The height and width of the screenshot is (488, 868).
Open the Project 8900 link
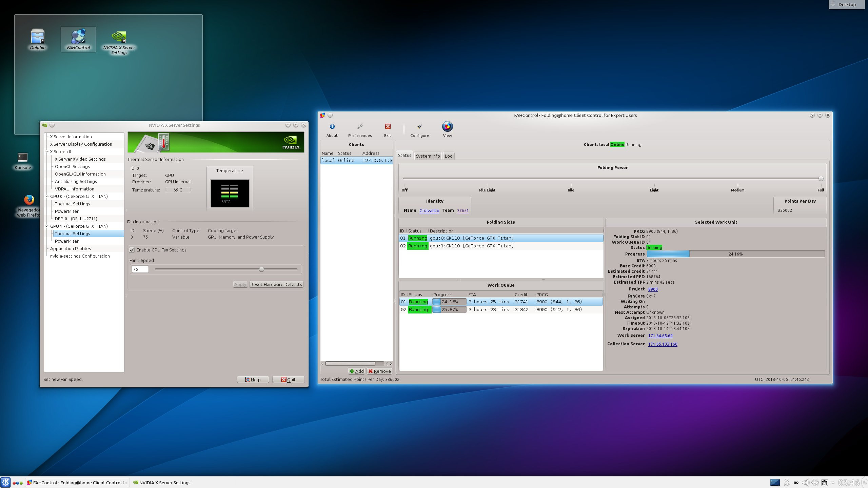(x=653, y=289)
